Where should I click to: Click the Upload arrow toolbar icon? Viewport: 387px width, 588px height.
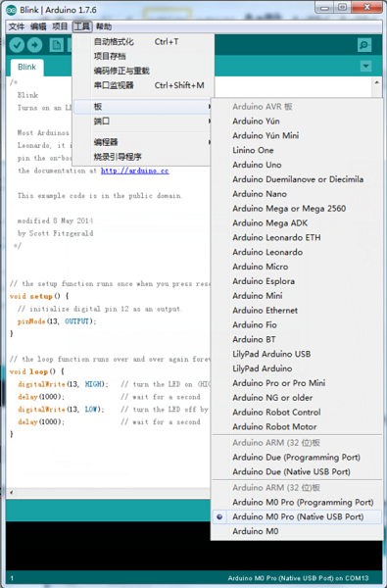click(34, 45)
